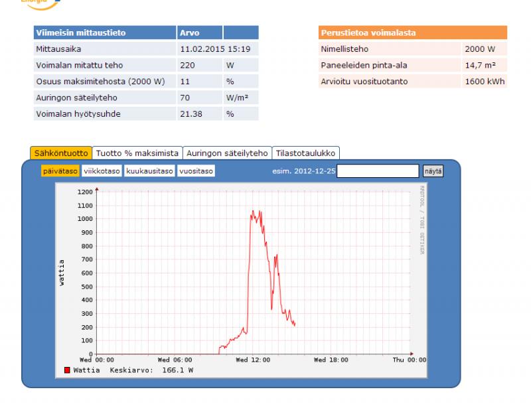This screenshot has height=420, width=531.
Task: Click the Nimellisteho row label
Action: [x=344, y=49]
